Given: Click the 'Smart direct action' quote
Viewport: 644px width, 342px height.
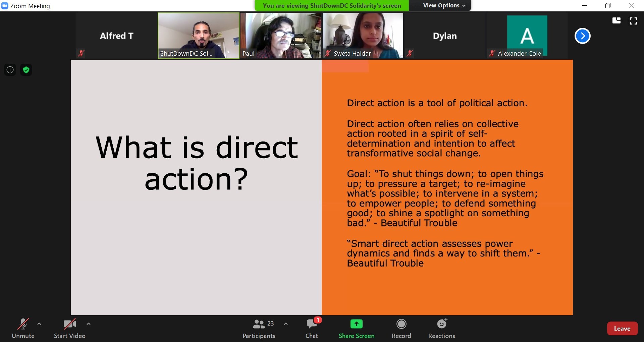Looking at the screenshot, I should point(443,253).
